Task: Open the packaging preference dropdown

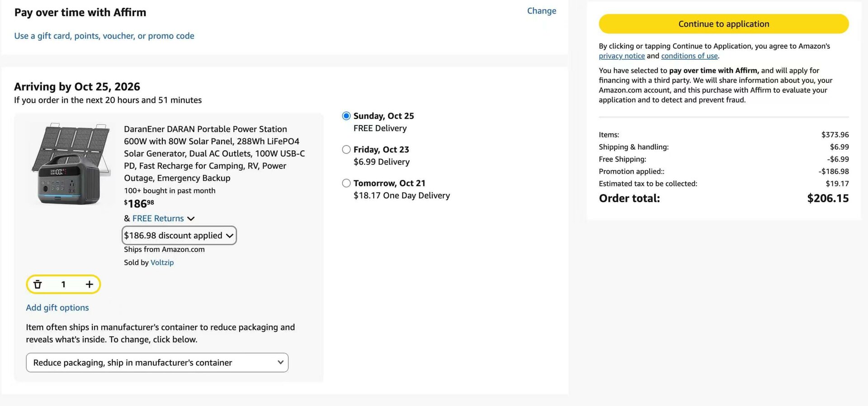Action: pos(157,363)
